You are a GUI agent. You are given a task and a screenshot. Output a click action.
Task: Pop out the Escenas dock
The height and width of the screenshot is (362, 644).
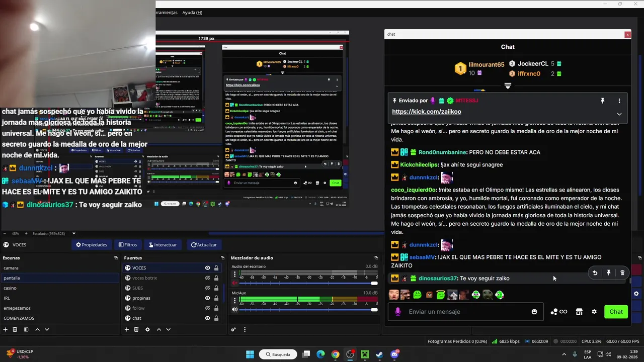coord(116,258)
